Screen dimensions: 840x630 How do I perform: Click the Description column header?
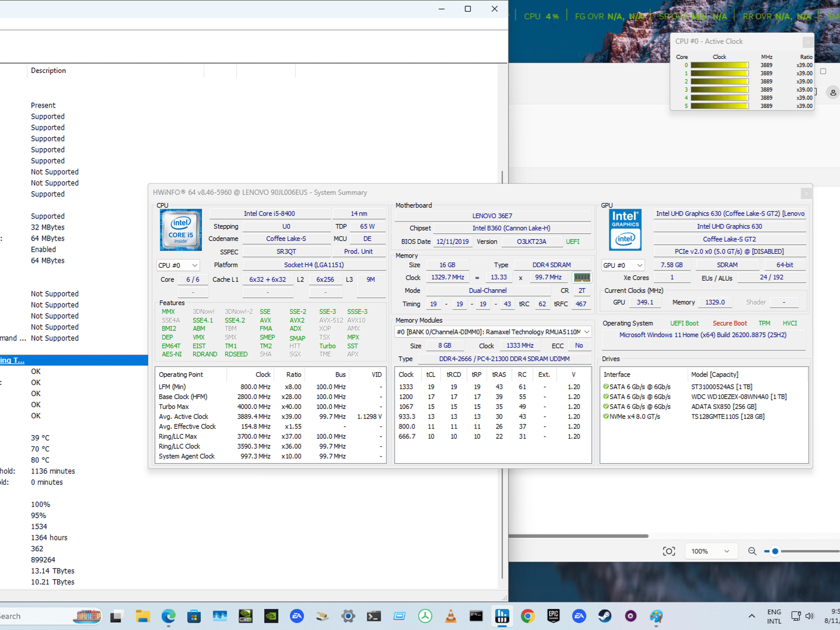click(x=48, y=71)
